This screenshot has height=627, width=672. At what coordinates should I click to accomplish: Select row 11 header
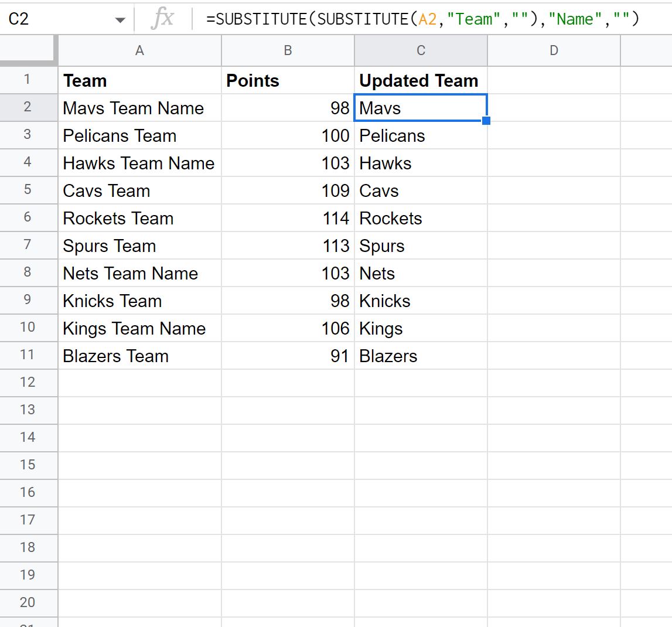[x=28, y=356]
